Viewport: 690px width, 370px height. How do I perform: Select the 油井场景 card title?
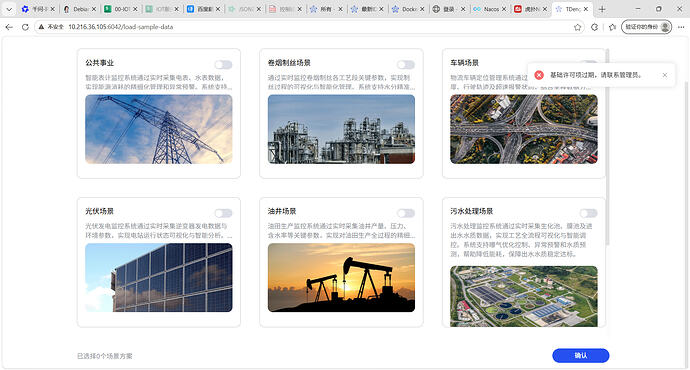tap(282, 211)
